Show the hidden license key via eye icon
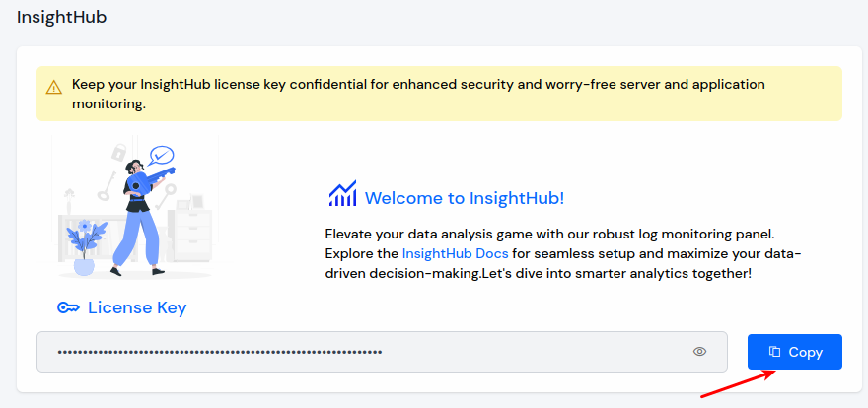This screenshot has height=408, width=868. point(699,352)
